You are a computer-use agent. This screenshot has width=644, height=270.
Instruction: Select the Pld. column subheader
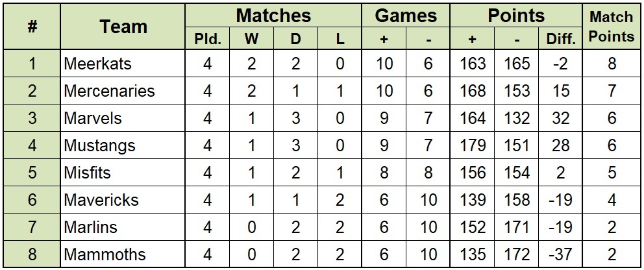click(x=207, y=38)
